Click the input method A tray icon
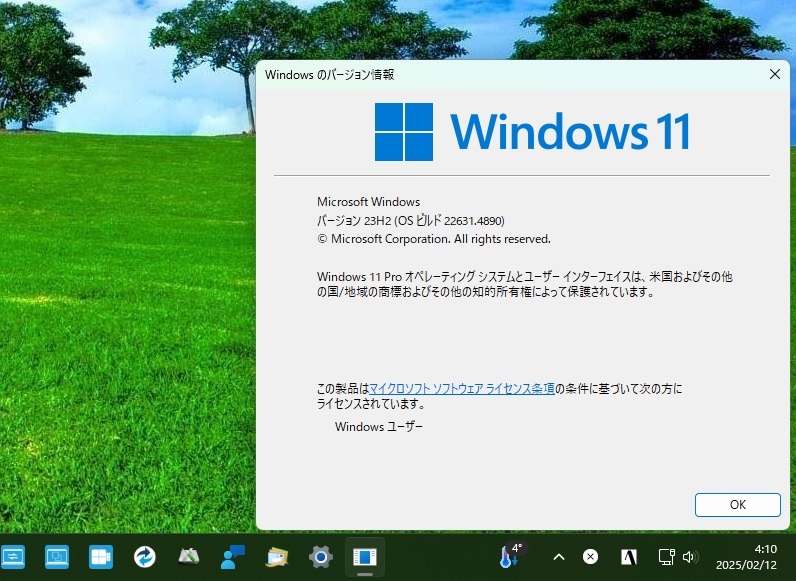Image resolution: width=796 pixels, height=581 pixels. point(629,557)
